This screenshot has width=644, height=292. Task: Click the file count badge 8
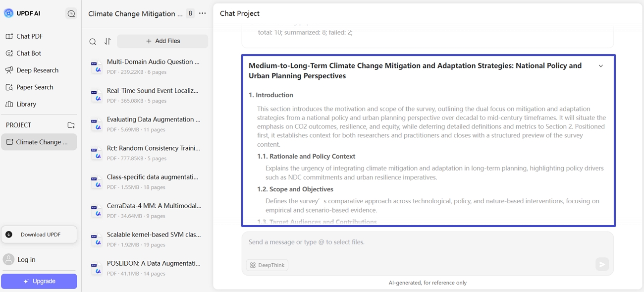[190, 13]
